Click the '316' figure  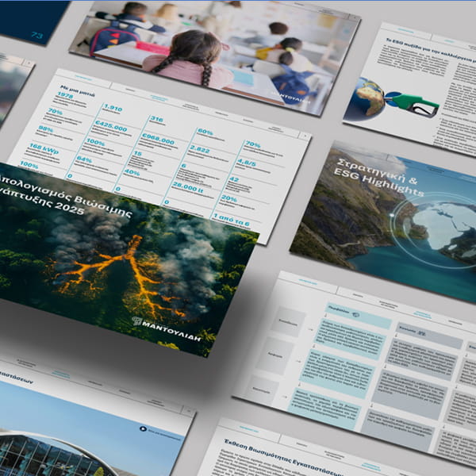click(157, 119)
